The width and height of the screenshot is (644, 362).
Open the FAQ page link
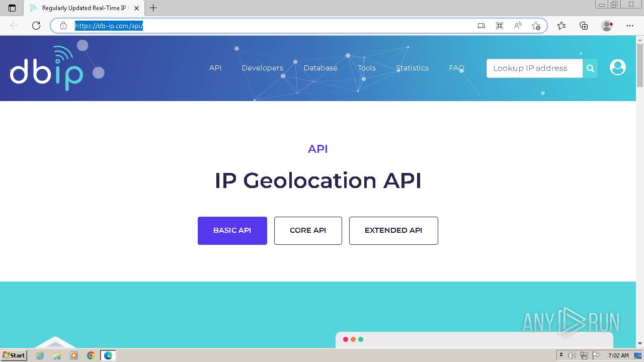(457, 68)
